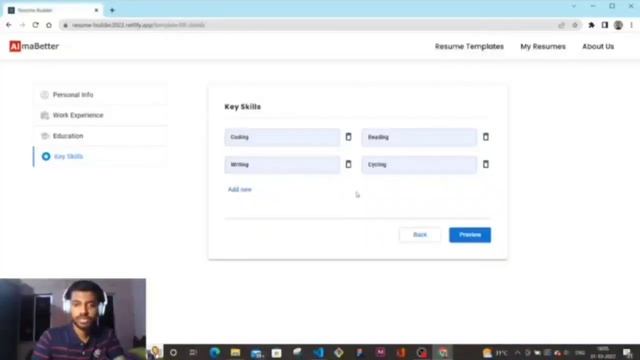Click into the Reading skill field

tap(419, 137)
